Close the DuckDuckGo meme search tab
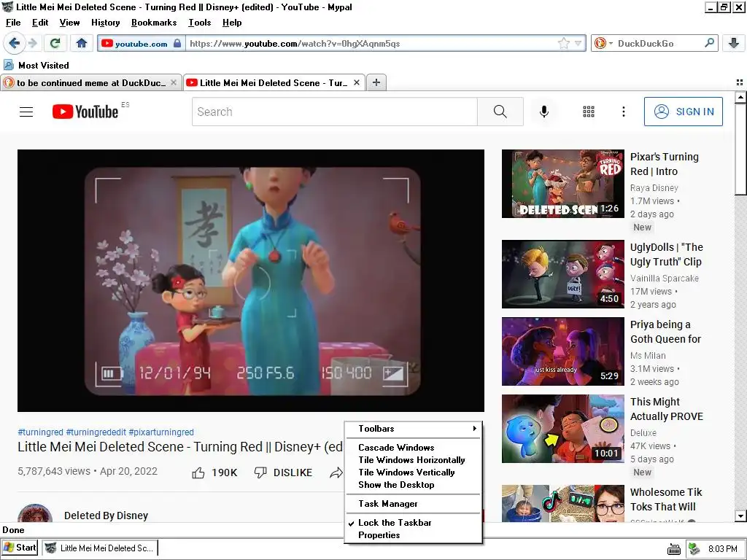 174,82
